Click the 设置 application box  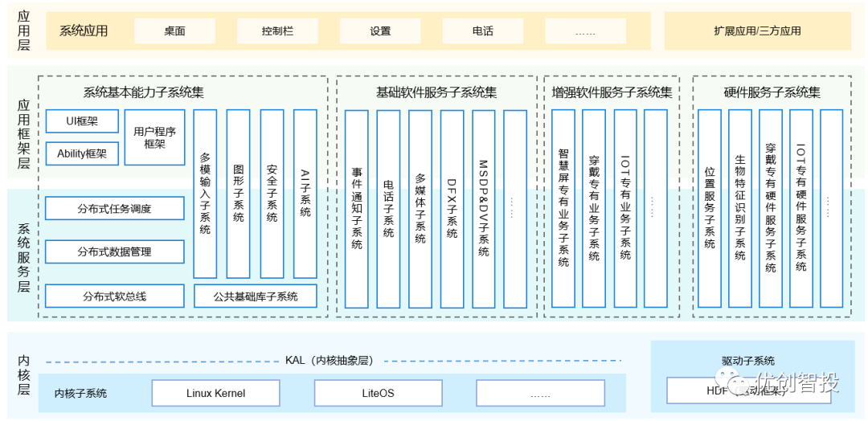(380, 31)
